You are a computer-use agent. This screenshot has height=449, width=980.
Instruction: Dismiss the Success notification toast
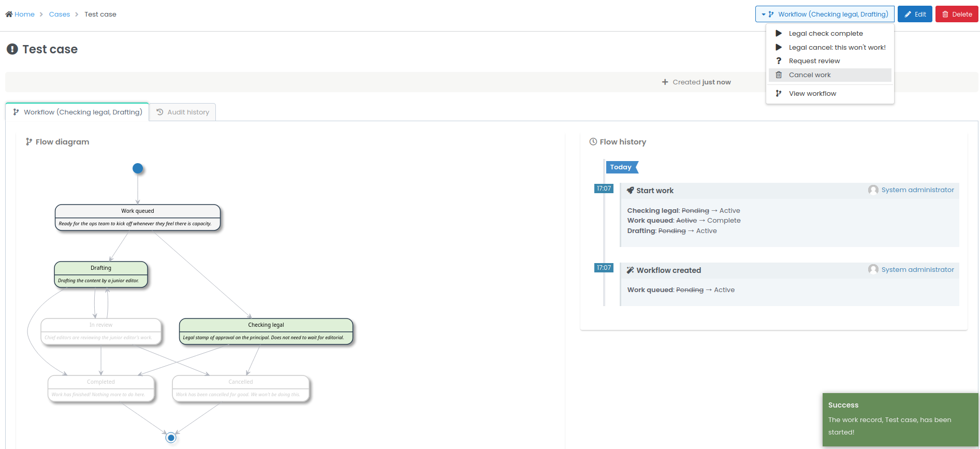coord(900,419)
